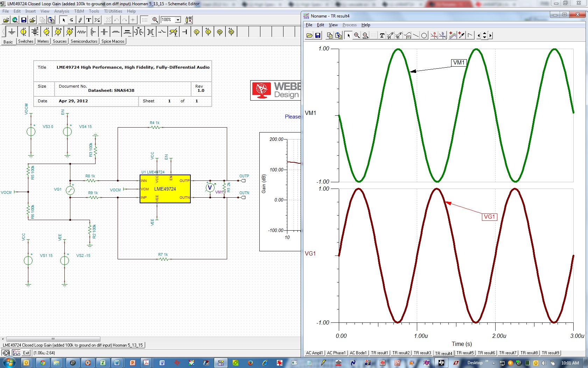Copy diagram in TR result window
This screenshot has height=368, width=588.
coord(330,35)
